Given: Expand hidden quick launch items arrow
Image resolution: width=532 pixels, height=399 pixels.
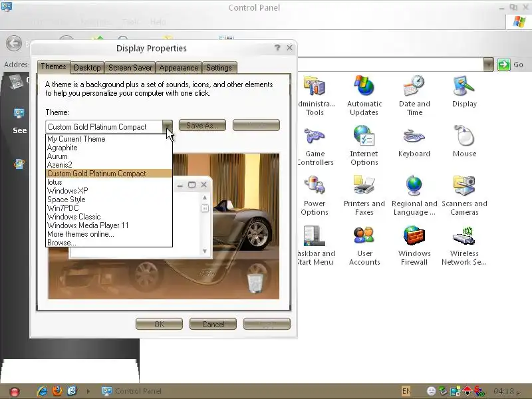Looking at the screenshot, I should [x=88, y=391].
